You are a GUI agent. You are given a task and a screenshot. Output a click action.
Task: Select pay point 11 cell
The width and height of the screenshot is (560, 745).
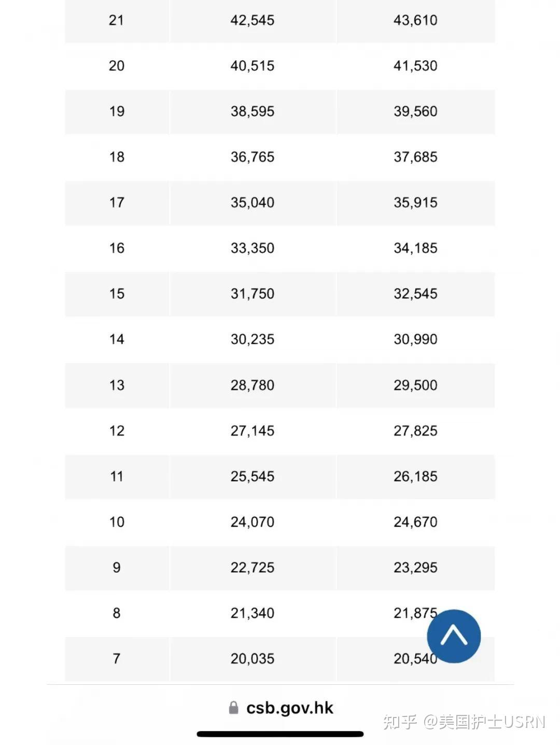(x=117, y=476)
